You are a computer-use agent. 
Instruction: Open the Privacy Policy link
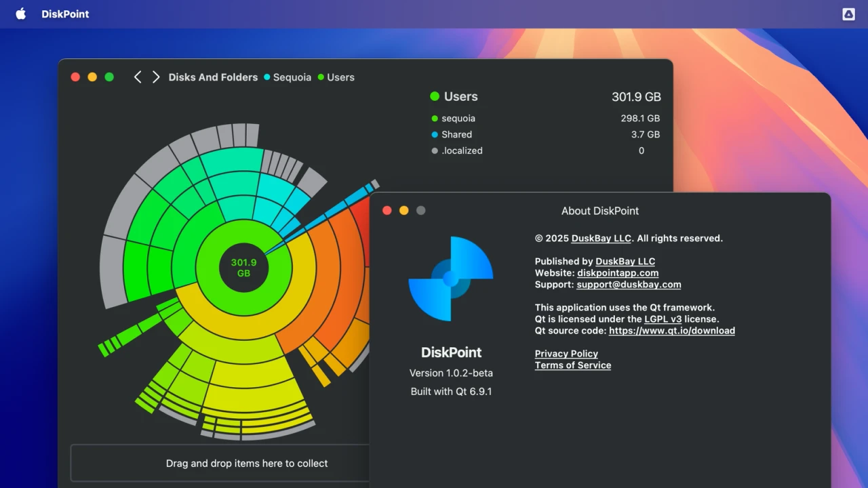(566, 354)
